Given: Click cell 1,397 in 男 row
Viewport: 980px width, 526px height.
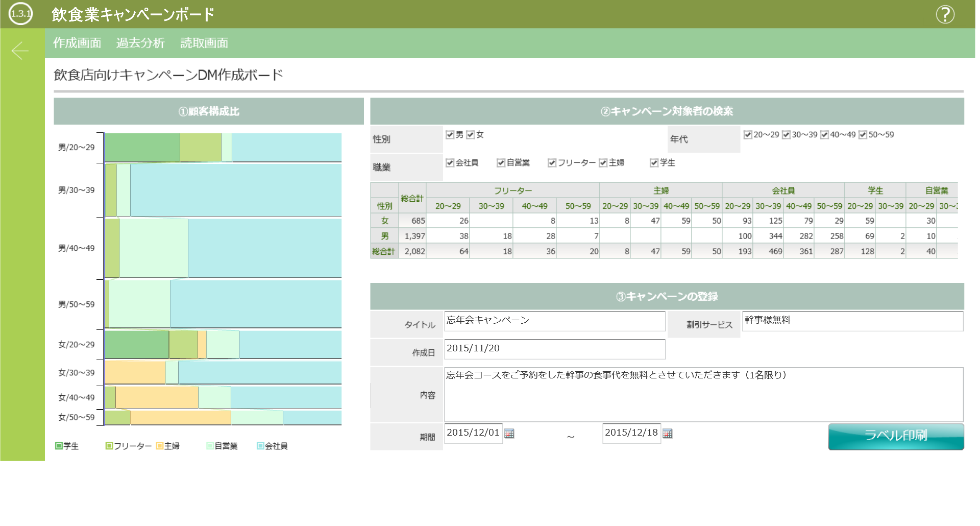Looking at the screenshot, I should click(x=412, y=236).
